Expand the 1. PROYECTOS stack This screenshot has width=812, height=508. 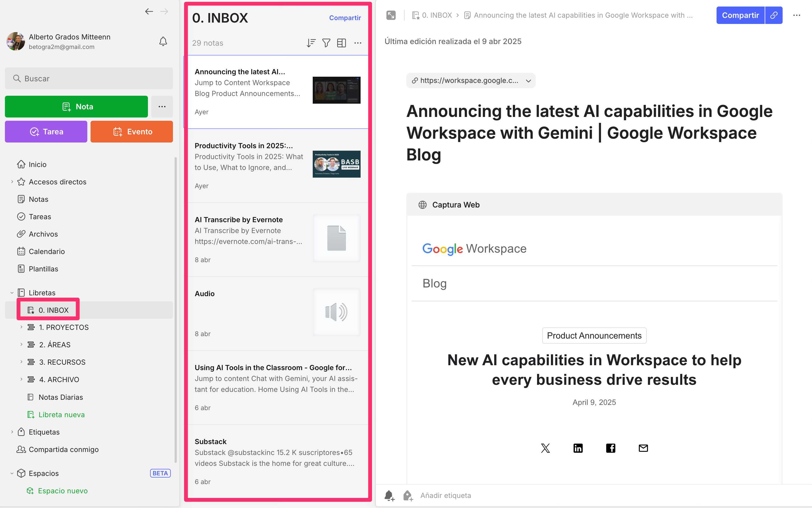[21, 327]
